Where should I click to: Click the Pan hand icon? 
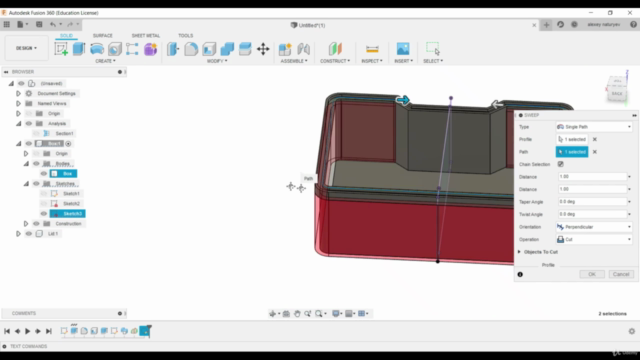pyautogui.click(x=297, y=313)
